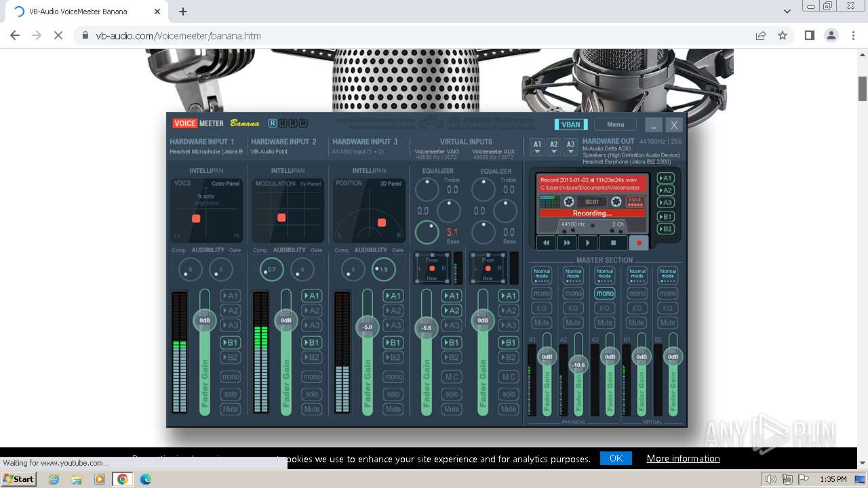Click the Front/Rear panner of Voicemeeter VAIO
868x488 pixels.
[x=432, y=268]
